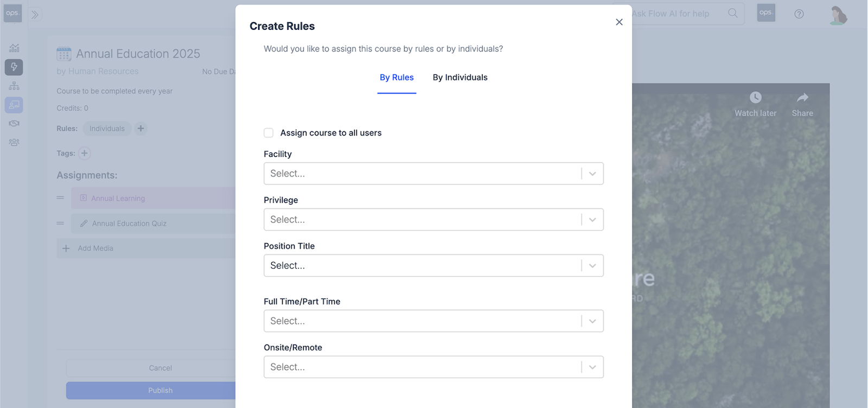The image size is (868, 408).
Task: Open the Facility dropdown
Action: tap(433, 174)
